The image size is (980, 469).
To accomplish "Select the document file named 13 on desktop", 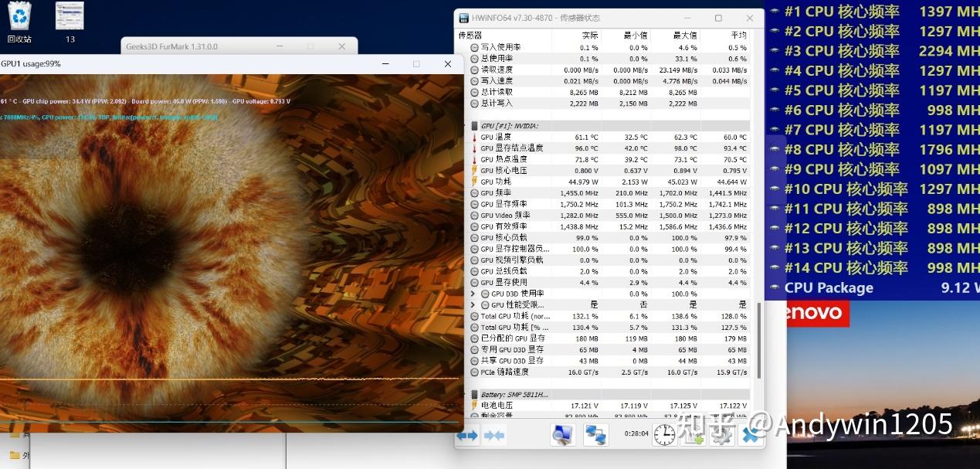I will (69, 15).
